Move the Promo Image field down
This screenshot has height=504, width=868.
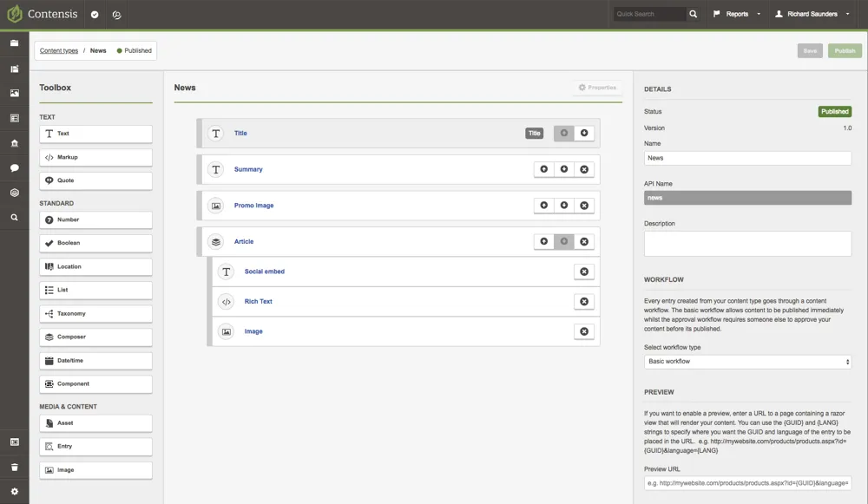(563, 206)
